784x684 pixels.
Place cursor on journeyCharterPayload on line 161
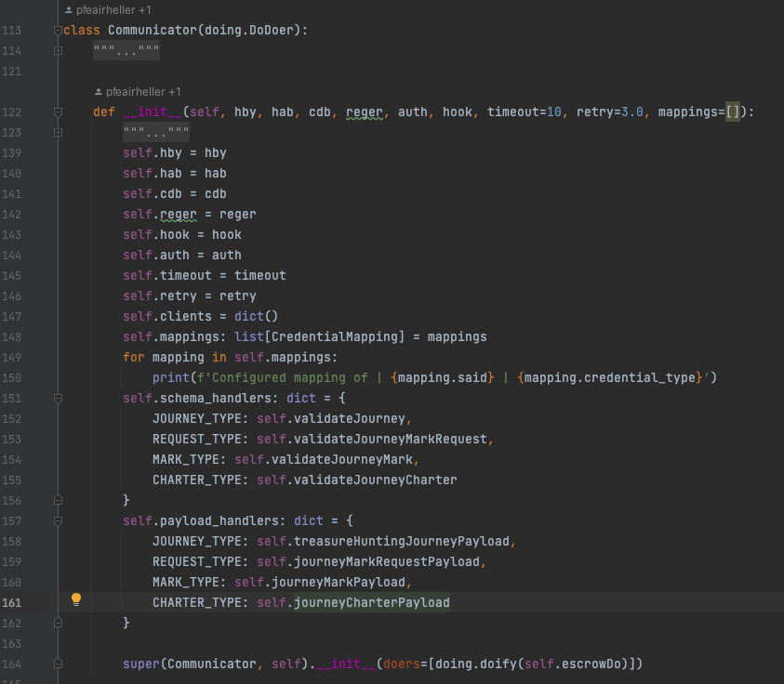point(371,603)
